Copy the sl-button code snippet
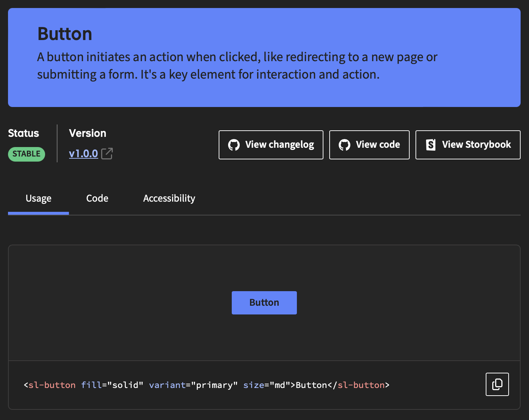529x420 pixels. point(497,384)
